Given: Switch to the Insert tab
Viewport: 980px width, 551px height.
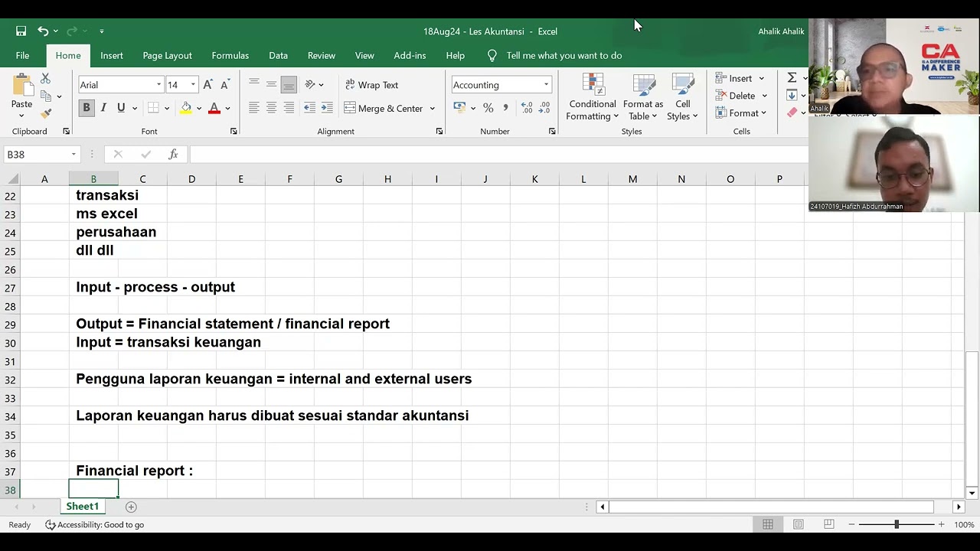Looking at the screenshot, I should coord(111,55).
